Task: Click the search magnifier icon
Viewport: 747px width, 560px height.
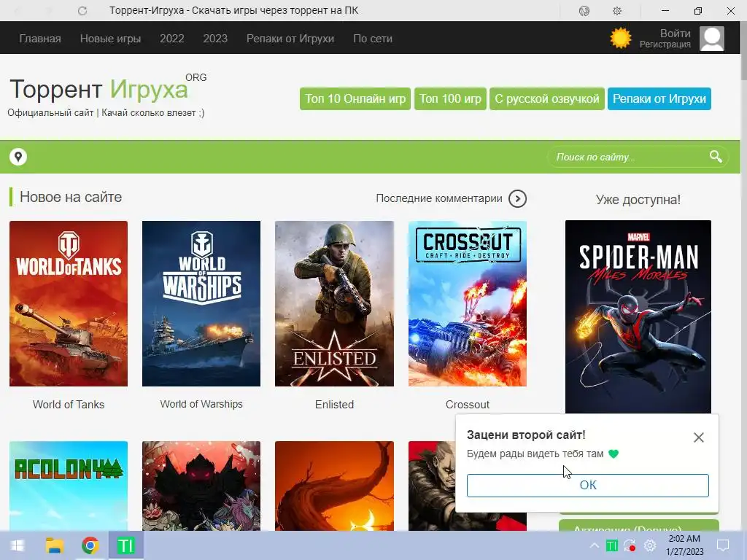Action: [x=716, y=156]
